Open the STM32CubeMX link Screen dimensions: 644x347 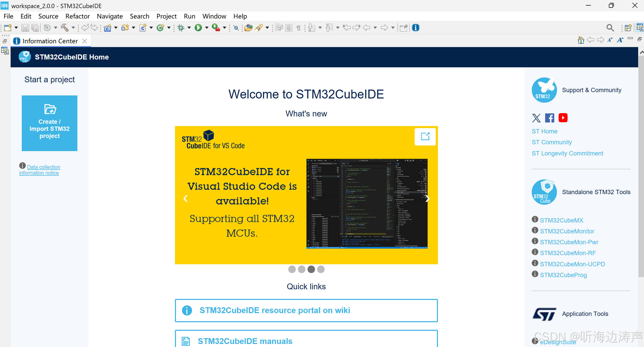coord(562,220)
